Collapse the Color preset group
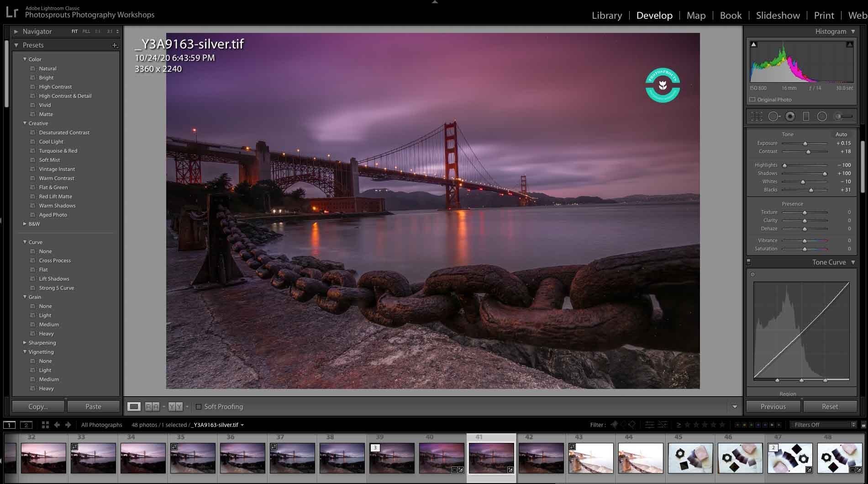Screen dimensions: 868x484 [25, 59]
